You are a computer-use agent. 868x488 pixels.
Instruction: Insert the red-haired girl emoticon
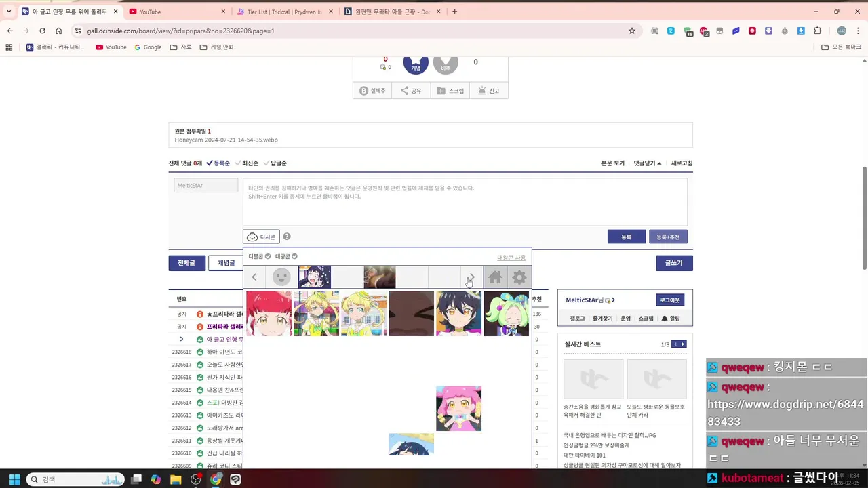tap(269, 314)
